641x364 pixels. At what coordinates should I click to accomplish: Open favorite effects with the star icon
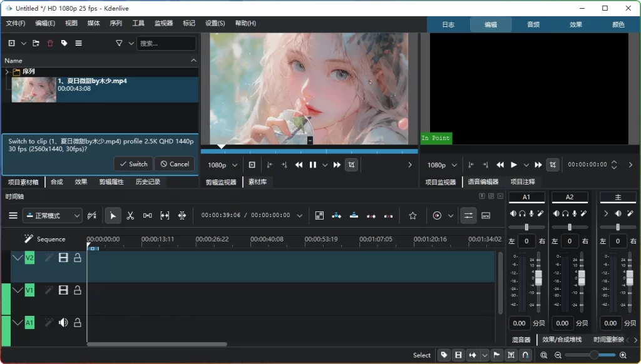pos(413,215)
